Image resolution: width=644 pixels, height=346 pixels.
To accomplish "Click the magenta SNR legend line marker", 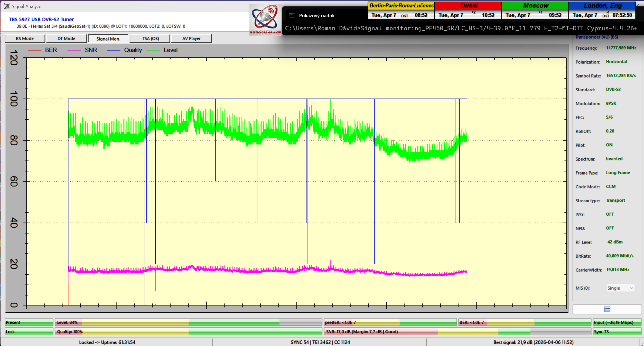I will [74, 50].
